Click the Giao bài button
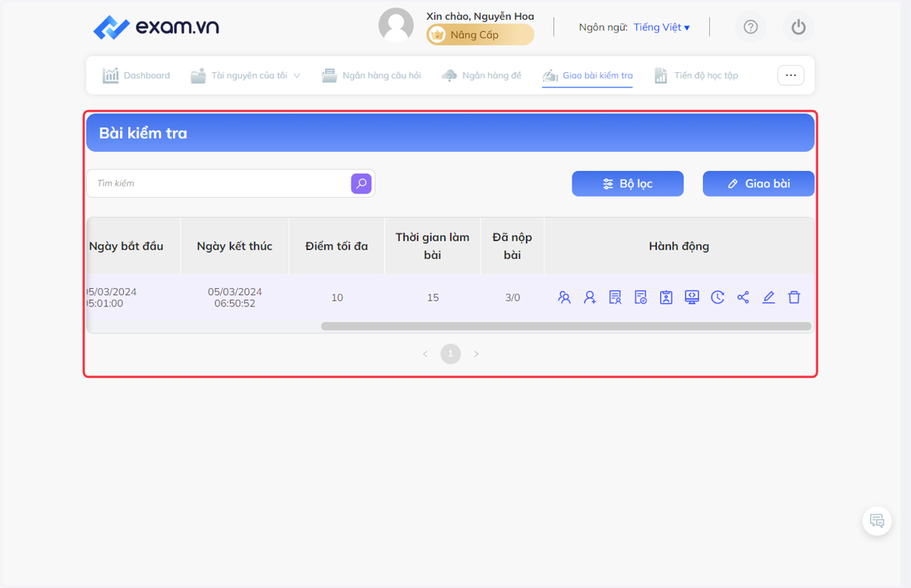 (x=758, y=184)
